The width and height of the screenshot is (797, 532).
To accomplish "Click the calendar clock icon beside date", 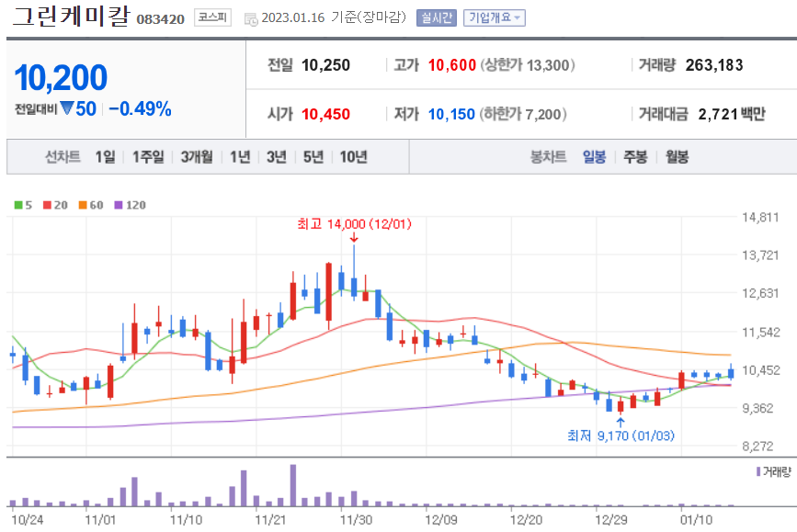I will coord(251,20).
